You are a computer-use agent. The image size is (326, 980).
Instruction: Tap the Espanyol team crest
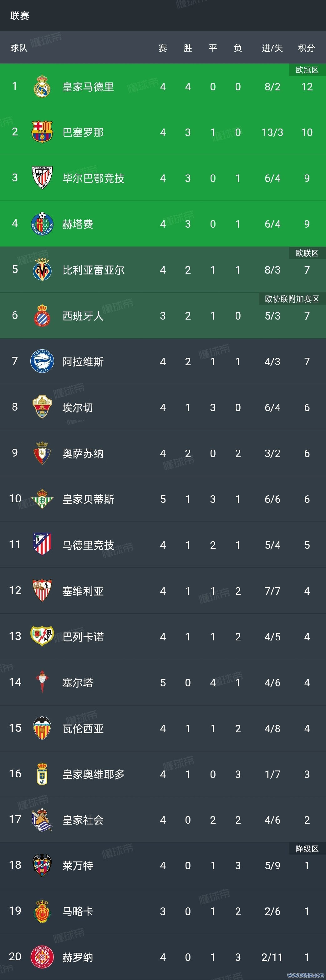pyautogui.click(x=42, y=316)
